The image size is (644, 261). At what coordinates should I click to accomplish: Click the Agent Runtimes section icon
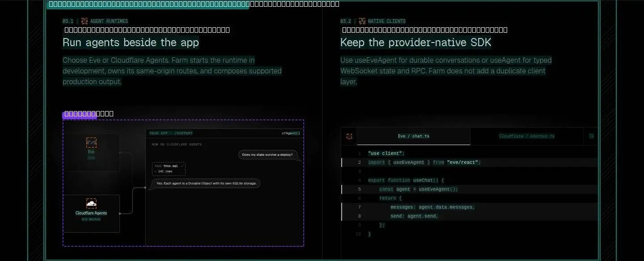85,21
